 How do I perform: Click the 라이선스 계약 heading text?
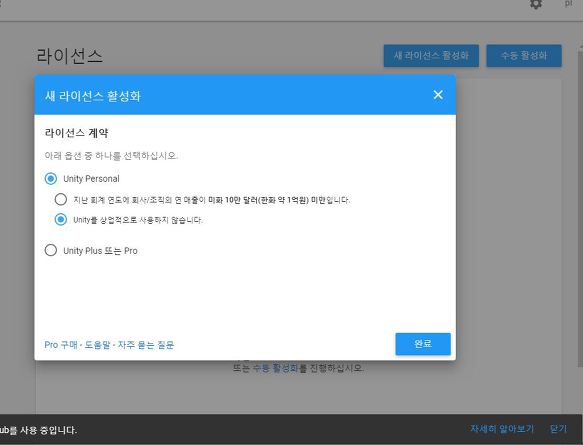click(x=76, y=133)
